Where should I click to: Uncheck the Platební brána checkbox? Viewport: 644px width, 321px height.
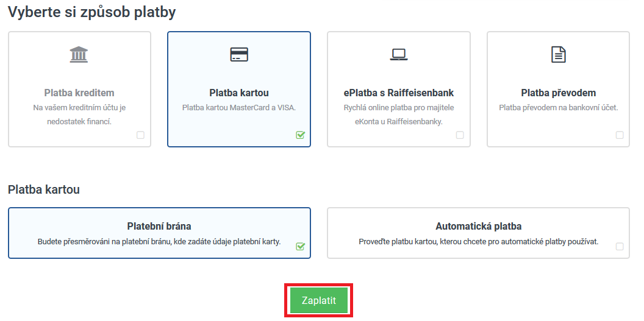point(300,247)
